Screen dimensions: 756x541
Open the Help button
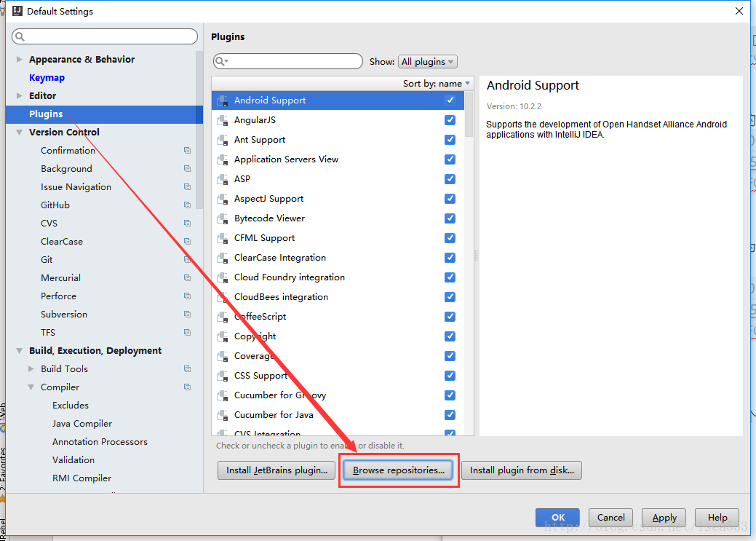717,518
